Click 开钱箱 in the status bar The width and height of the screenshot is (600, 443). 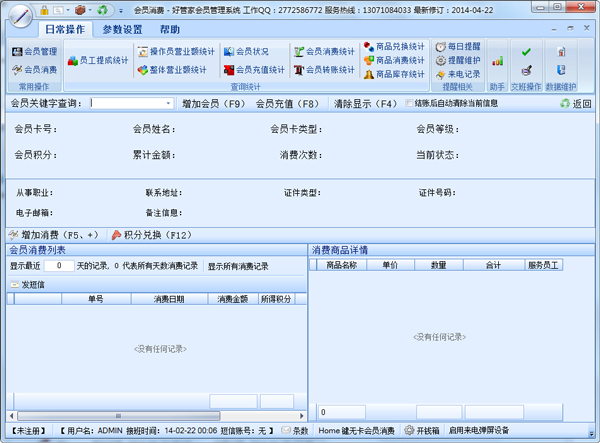click(x=422, y=431)
